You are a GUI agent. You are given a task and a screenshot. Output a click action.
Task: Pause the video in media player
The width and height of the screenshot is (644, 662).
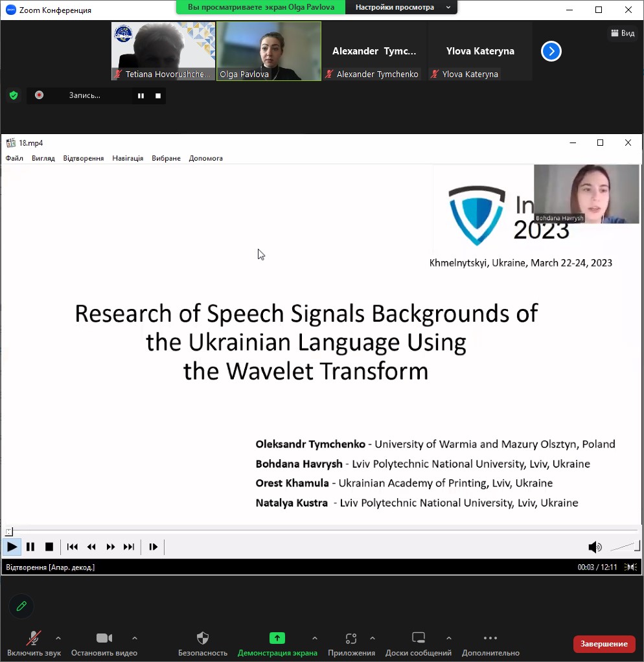30,547
